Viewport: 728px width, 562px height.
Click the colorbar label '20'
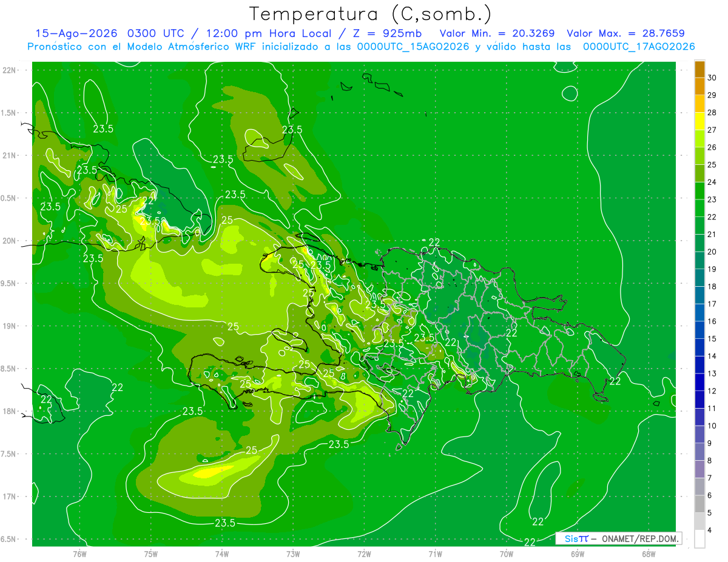(x=712, y=252)
